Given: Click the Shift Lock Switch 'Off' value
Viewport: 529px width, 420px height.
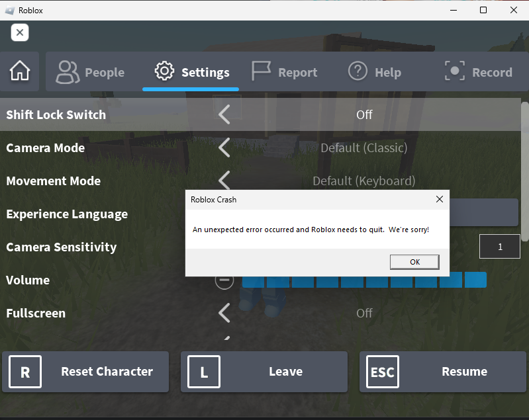Looking at the screenshot, I should click(x=364, y=114).
